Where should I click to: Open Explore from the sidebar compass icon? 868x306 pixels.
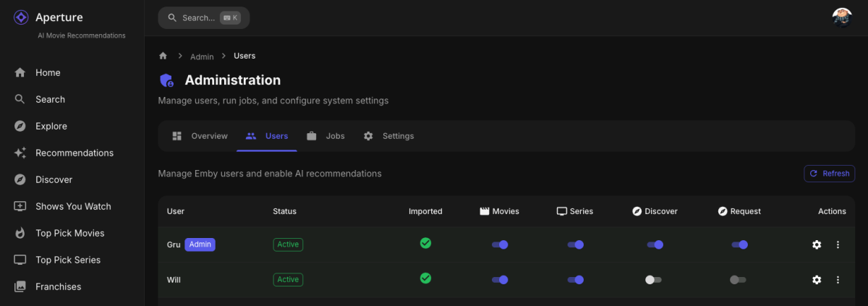(20, 126)
